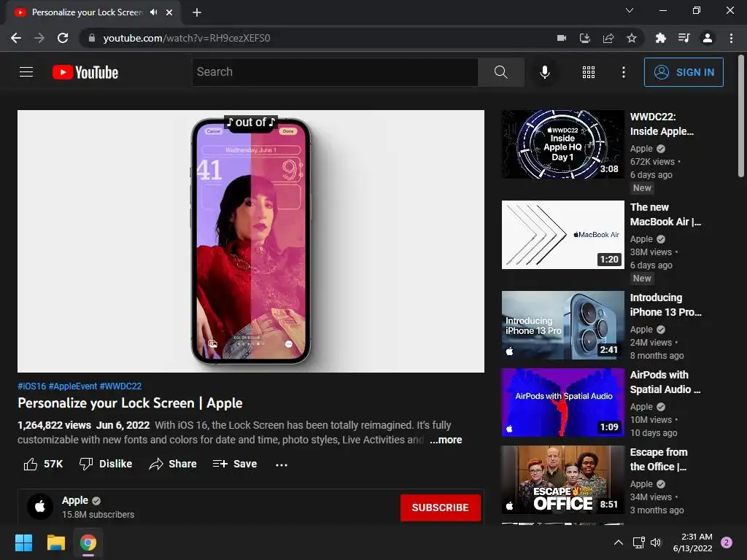Open the Windows Start menu
This screenshot has width=747, height=560.
(23, 542)
